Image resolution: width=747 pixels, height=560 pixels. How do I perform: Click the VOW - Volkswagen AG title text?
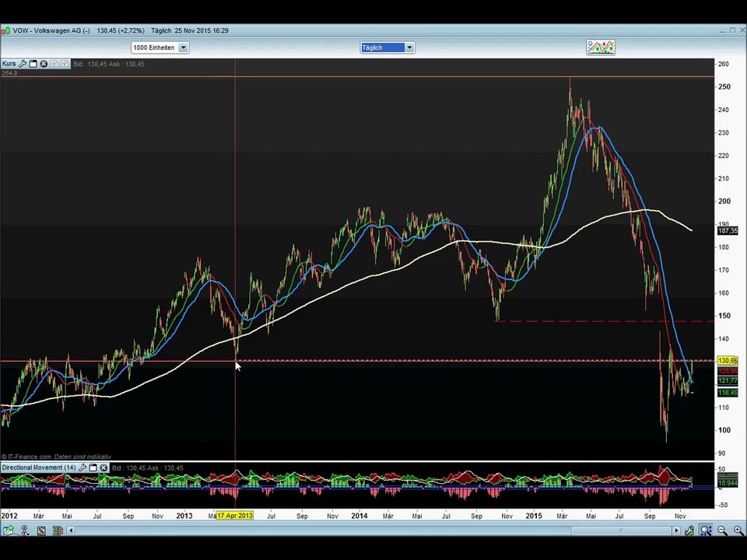click(x=51, y=30)
